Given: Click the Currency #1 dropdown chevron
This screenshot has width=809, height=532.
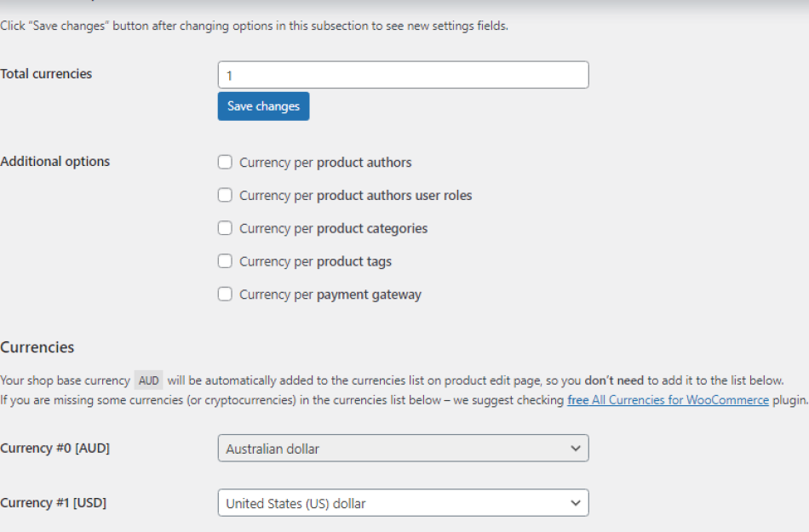Looking at the screenshot, I should (x=575, y=502).
